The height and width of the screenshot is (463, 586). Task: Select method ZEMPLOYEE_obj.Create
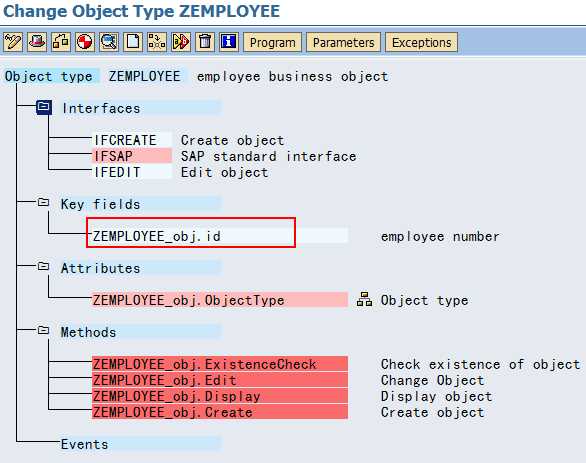pyautogui.click(x=220, y=412)
